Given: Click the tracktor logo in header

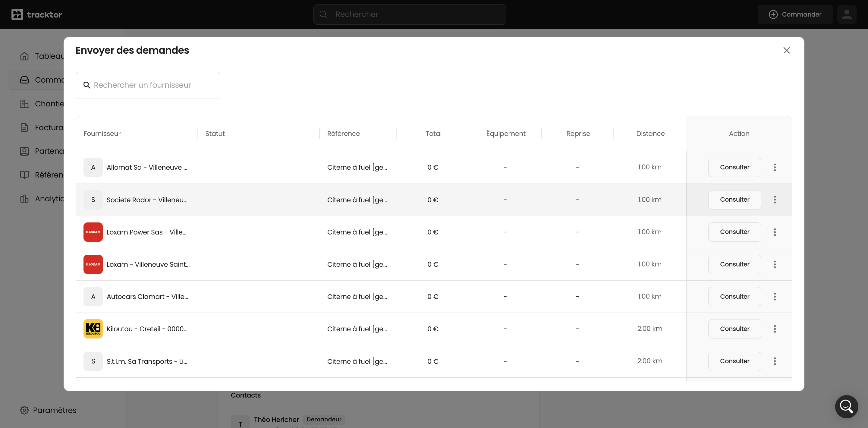Looking at the screenshot, I should pyautogui.click(x=37, y=14).
